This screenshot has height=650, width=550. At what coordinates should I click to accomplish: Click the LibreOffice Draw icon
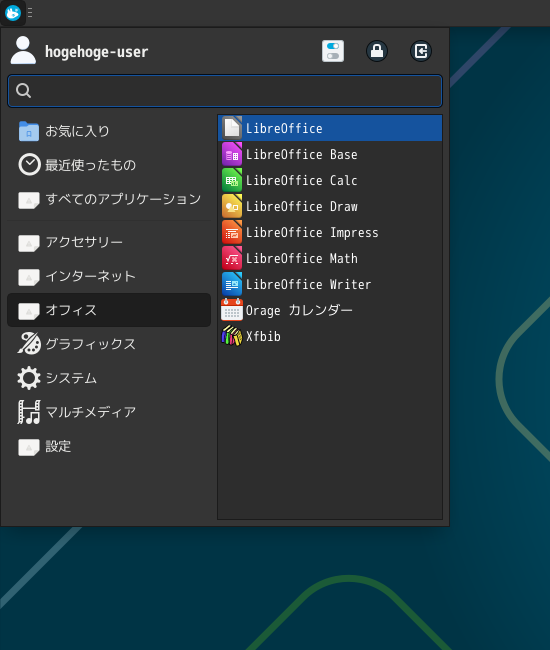232,206
